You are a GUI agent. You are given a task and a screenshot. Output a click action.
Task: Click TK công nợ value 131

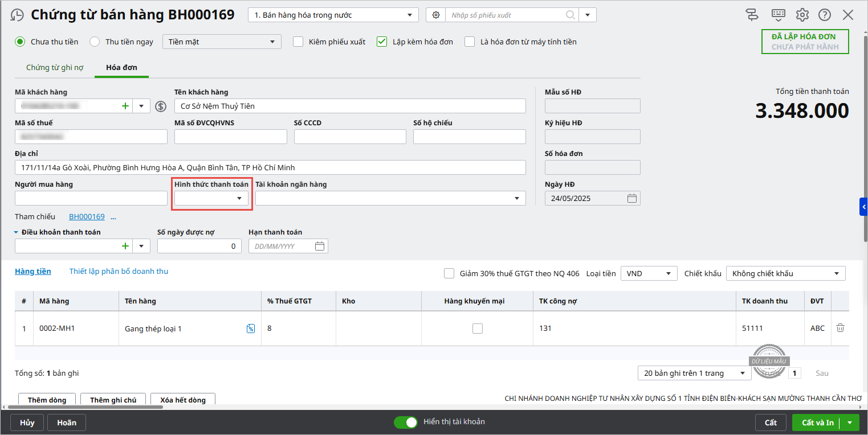pos(545,329)
